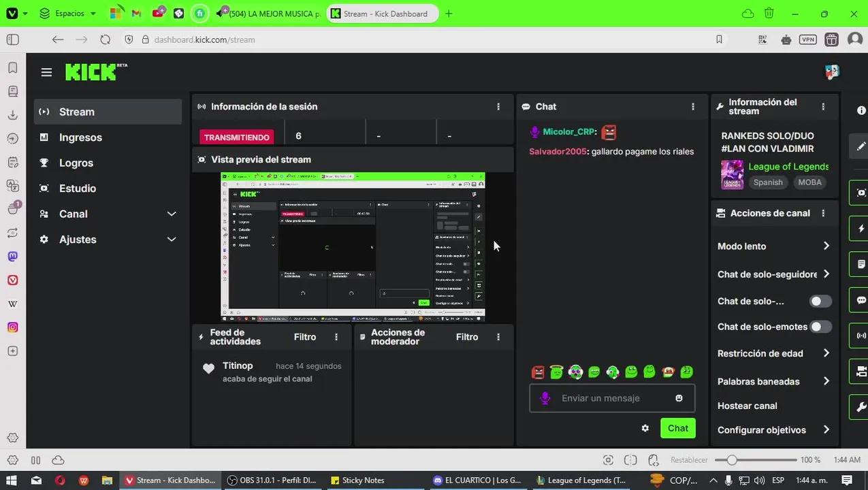Click the address bar URL
Screen dimensions: 868x490
pyautogui.click(x=204, y=39)
